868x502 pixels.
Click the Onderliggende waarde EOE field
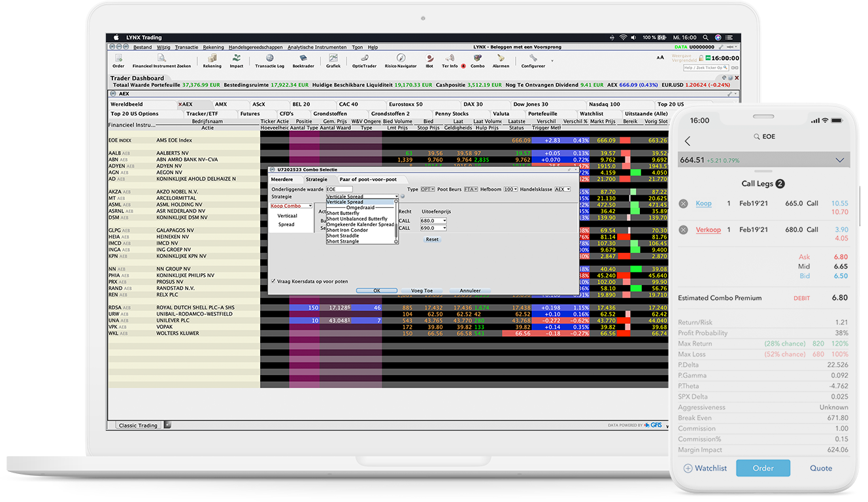click(x=339, y=189)
